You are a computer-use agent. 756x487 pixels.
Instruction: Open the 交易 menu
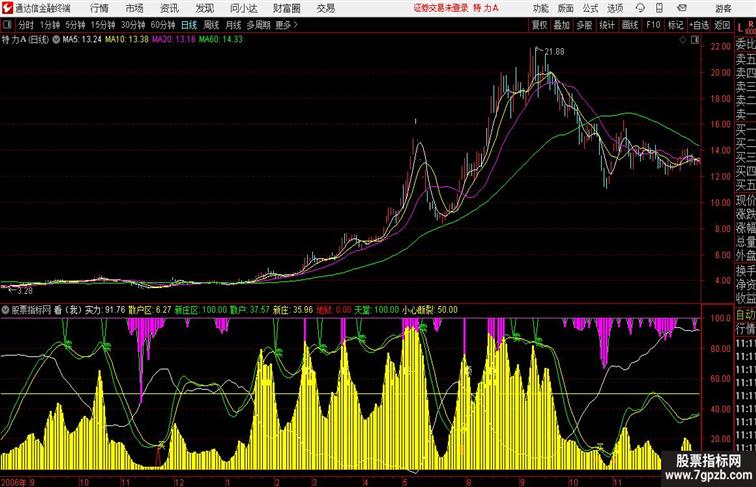pos(325,8)
